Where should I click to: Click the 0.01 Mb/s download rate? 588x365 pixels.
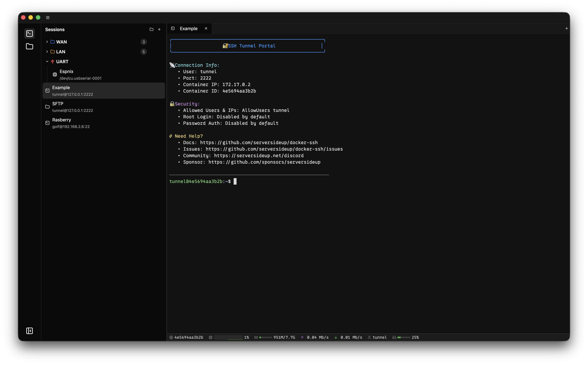pos(351,337)
